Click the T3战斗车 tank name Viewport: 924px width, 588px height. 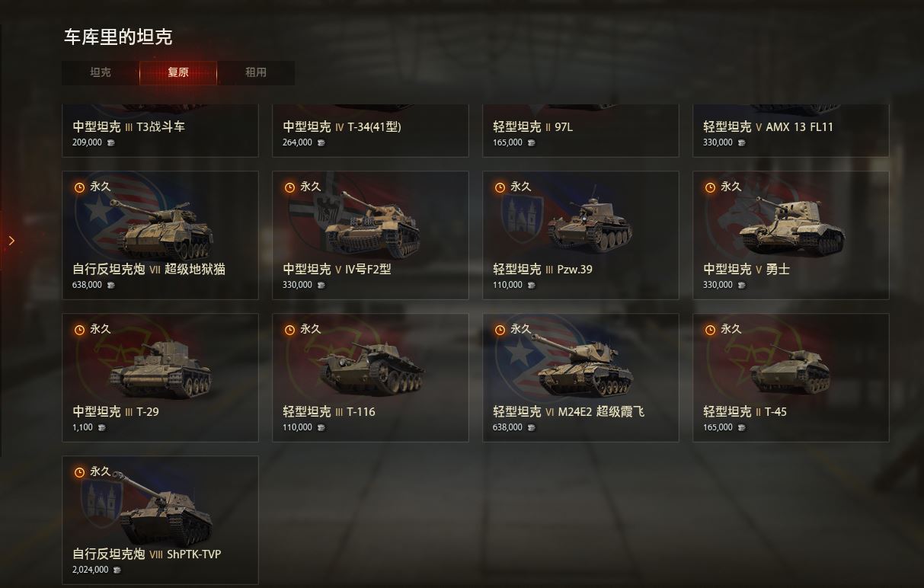(x=160, y=127)
